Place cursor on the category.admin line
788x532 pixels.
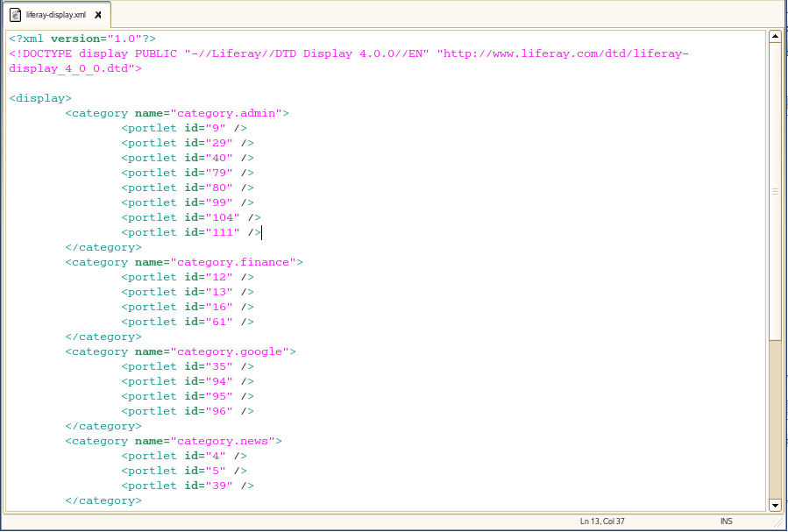(x=175, y=112)
